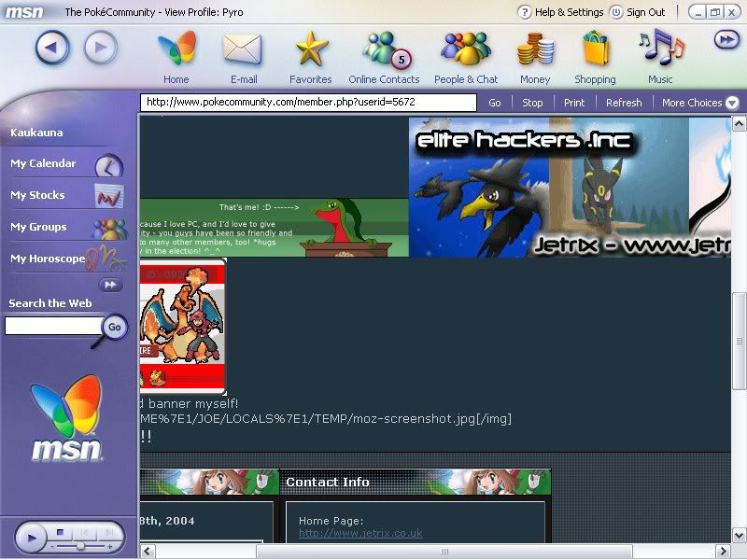The width and height of the screenshot is (747, 560).
Task: Click the Search the Web text box
Action: 53,326
